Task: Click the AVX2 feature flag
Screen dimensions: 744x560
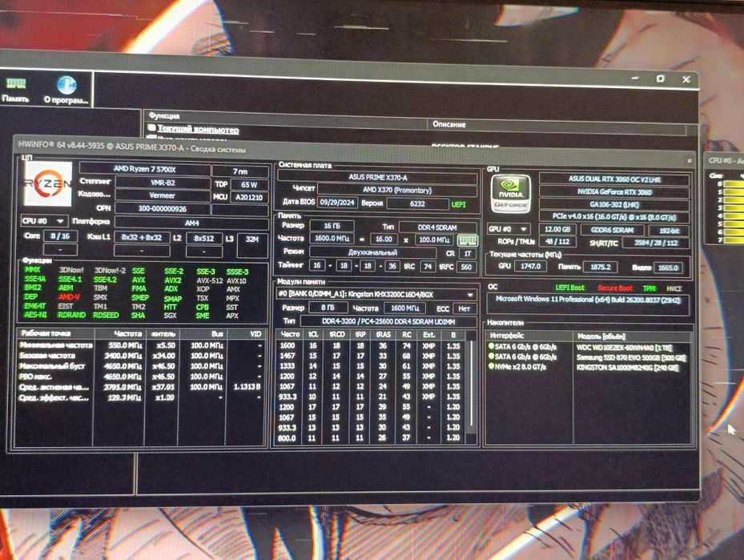Action: 173,280
